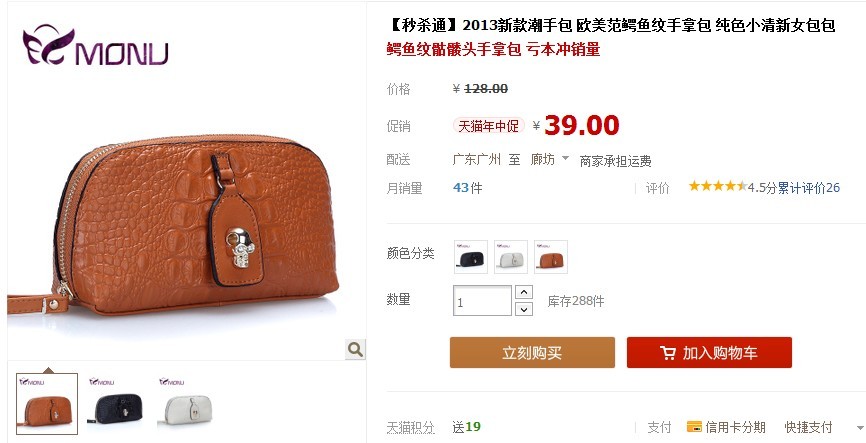Click the 立刻购买 buy now button
The height and width of the screenshot is (443, 866).
coord(532,352)
